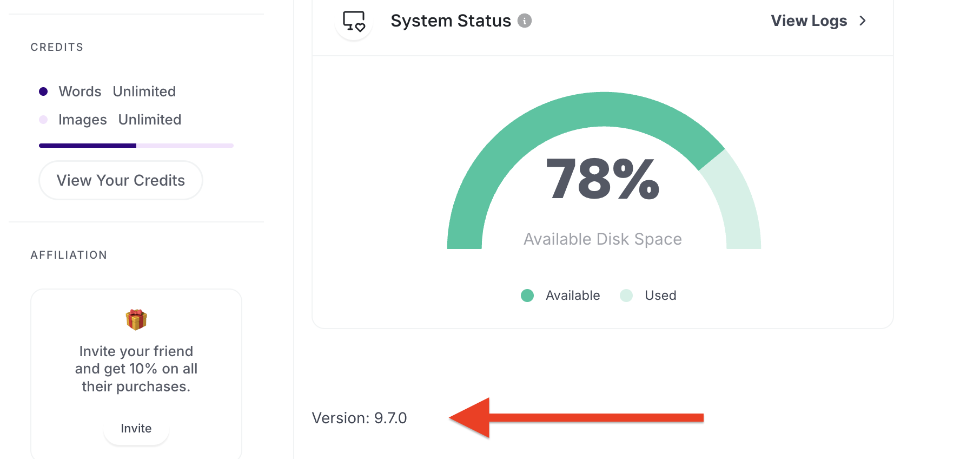Click the gift box icon
The width and height of the screenshot is (980, 459).
[x=136, y=319]
